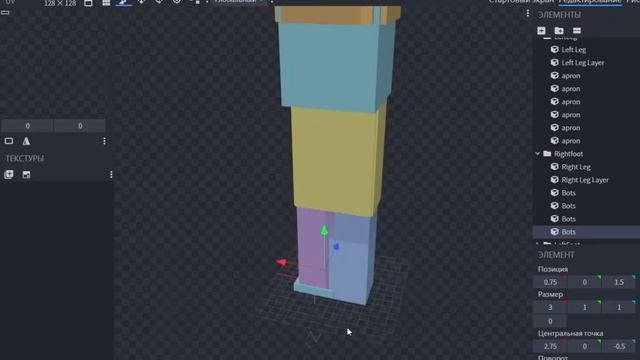Click the Import Texture icon under Текстуры
The width and height of the screenshot is (640, 360).
[x=9, y=175]
